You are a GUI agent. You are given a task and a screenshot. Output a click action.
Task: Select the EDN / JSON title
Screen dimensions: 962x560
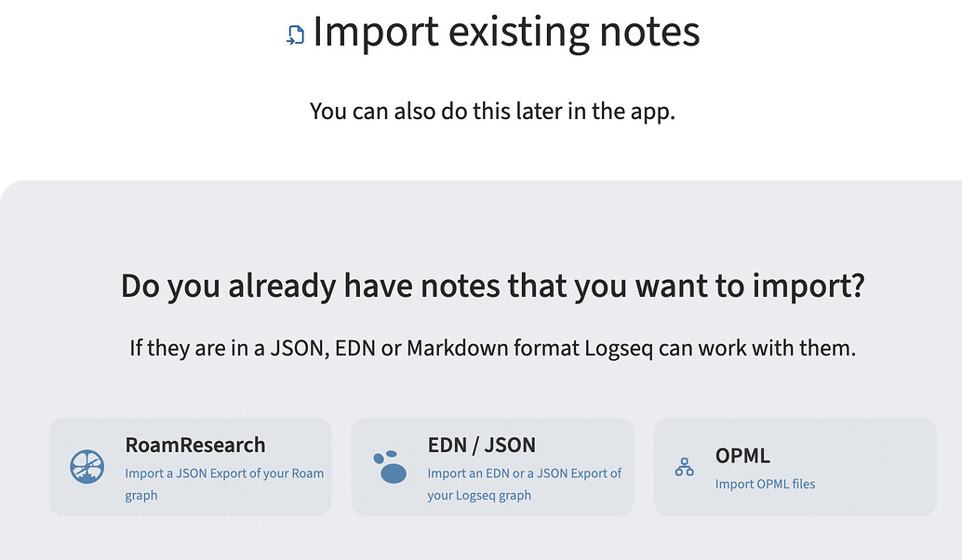tap(481, 445)
